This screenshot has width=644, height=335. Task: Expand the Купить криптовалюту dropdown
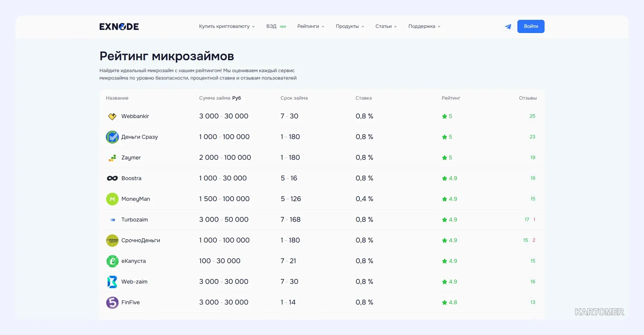pyautogui.click(x=227, y=27)
